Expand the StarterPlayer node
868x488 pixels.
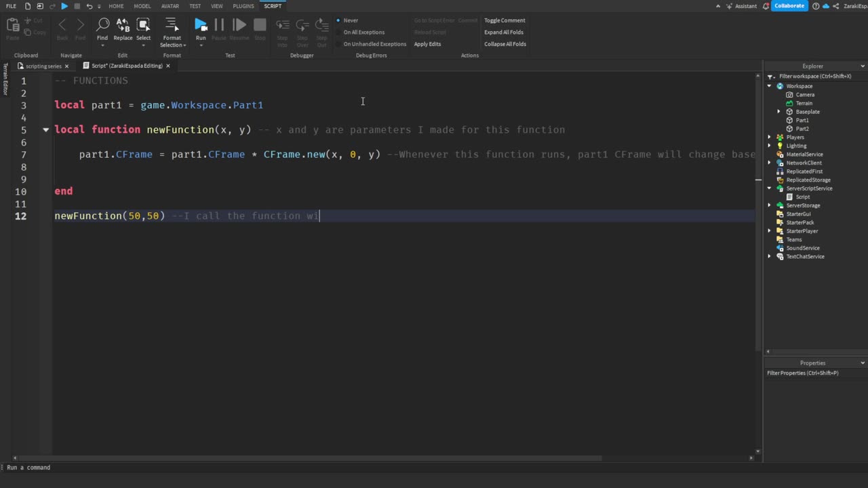click(770, 231)
